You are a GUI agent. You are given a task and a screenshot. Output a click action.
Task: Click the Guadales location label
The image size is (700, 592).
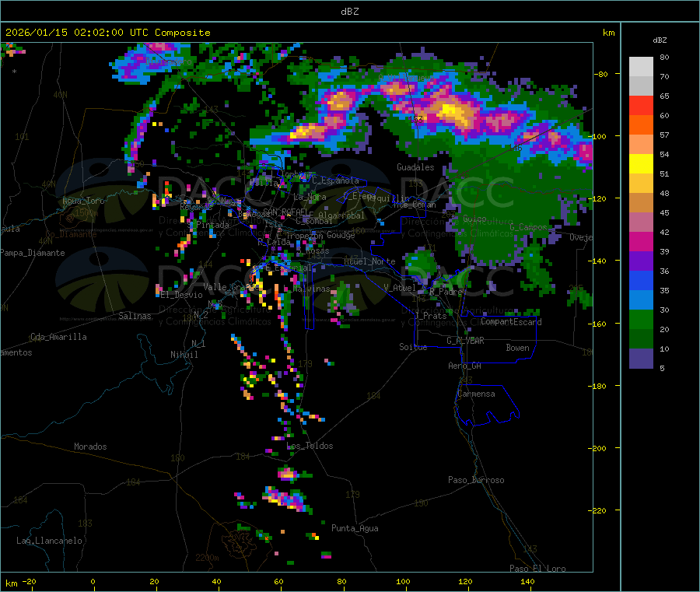415,167
